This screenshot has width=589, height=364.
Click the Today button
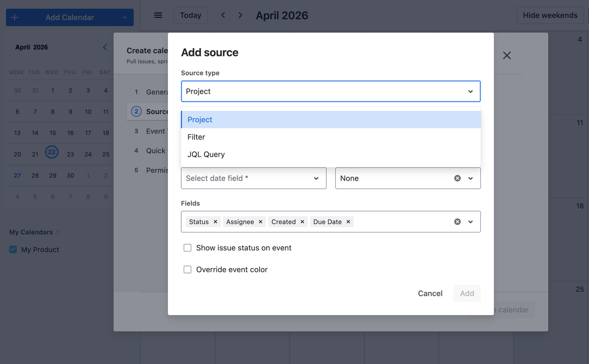(x=190, y=15)
